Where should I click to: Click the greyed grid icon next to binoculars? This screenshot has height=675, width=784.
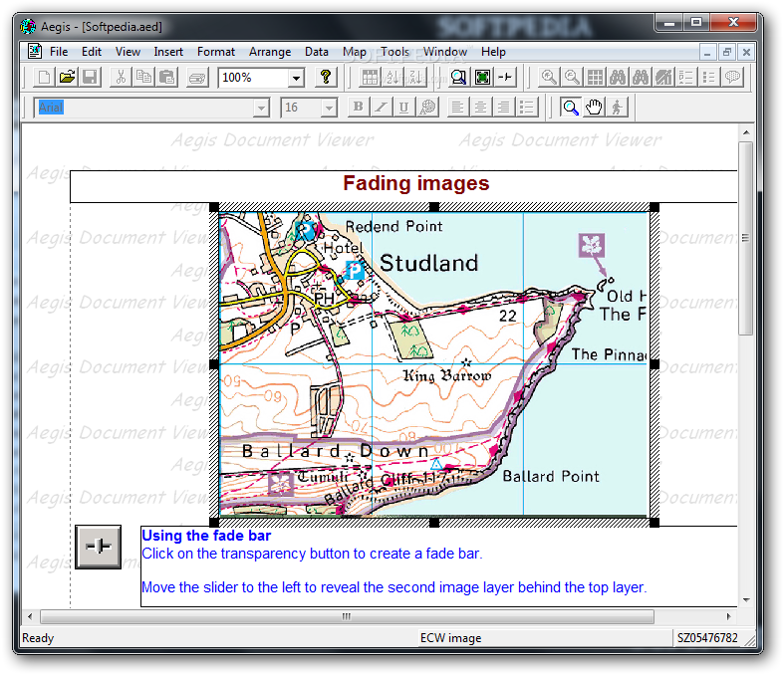click(595, 78)
